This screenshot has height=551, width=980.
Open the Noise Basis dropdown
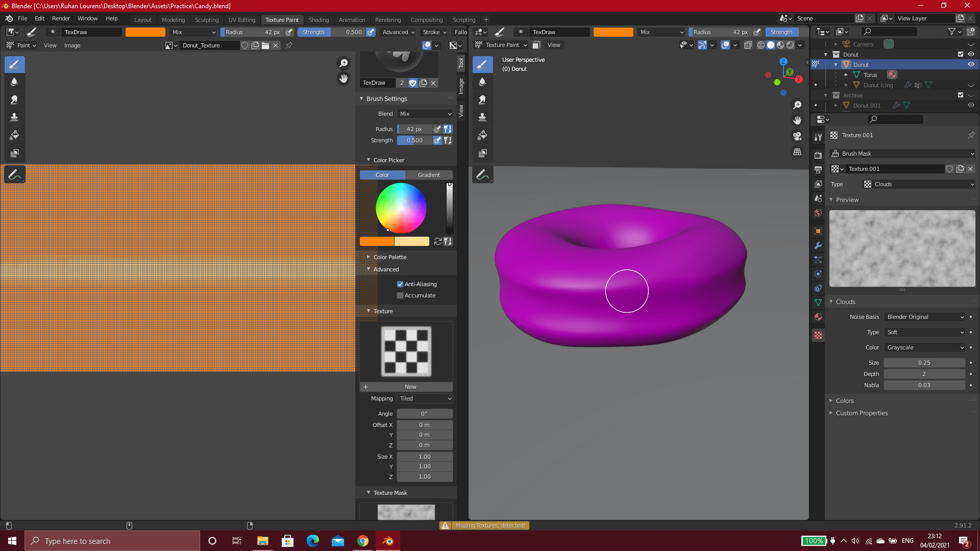[924, 317]
